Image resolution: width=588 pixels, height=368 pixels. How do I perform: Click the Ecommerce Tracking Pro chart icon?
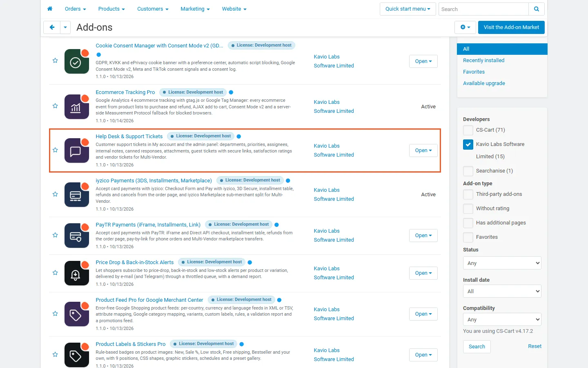coord(77,107)
